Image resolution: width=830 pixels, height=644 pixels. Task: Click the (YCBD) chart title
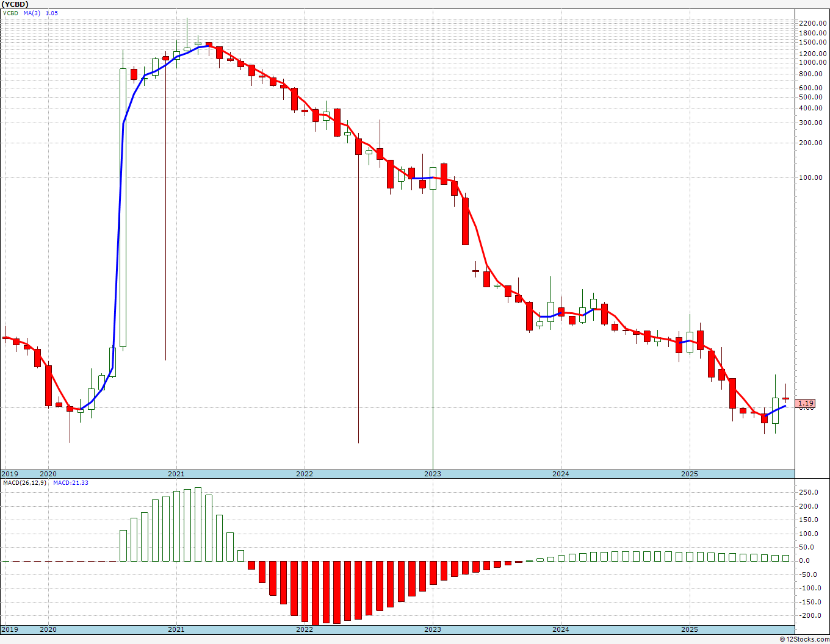click(x=15, y=4)
